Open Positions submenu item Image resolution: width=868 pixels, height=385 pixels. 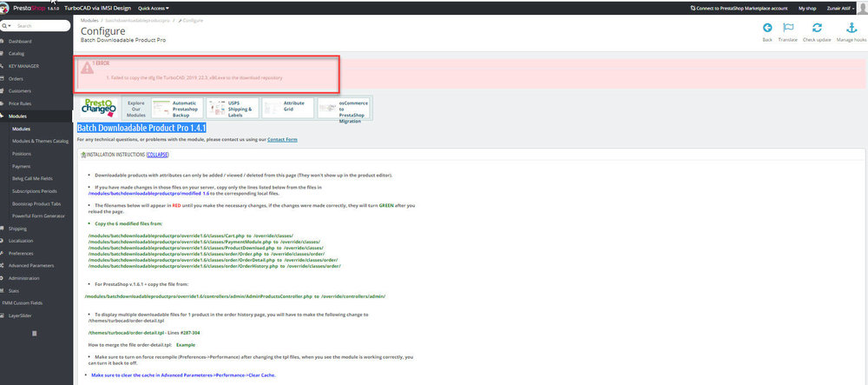point(22,154)
